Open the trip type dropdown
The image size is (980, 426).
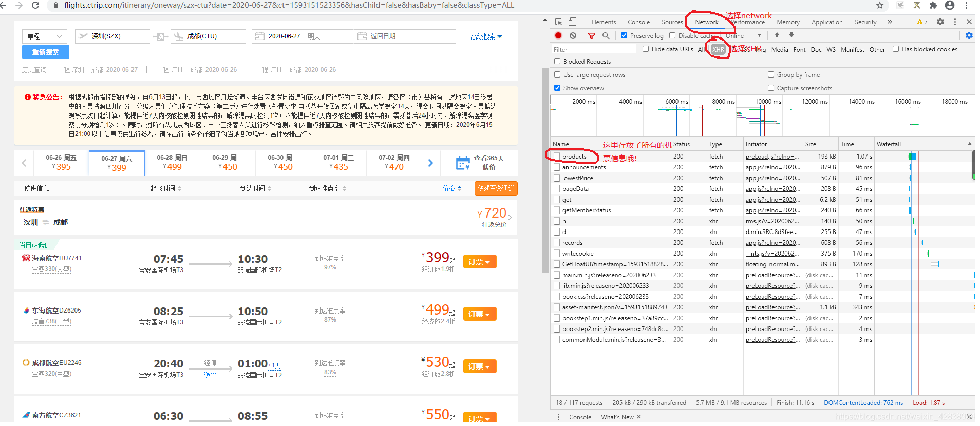click(x=44, y=36)
